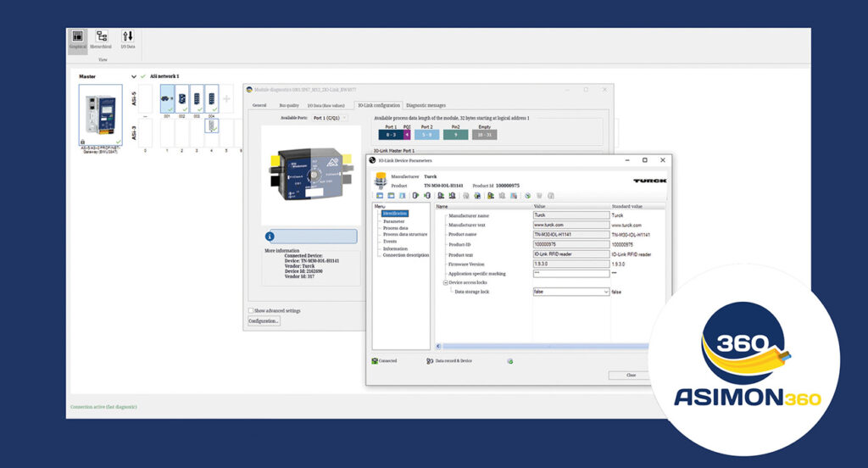Select Parameter in the Menu tree
Screen dimensions: 868x468
pyautogui.click(x=393, y=221)
